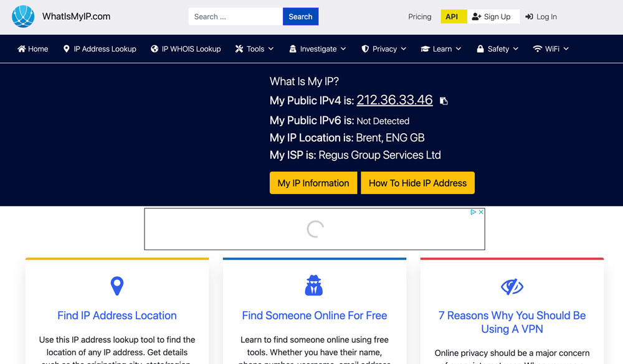Click the Learn graduation cap icon

click(426, 49)
